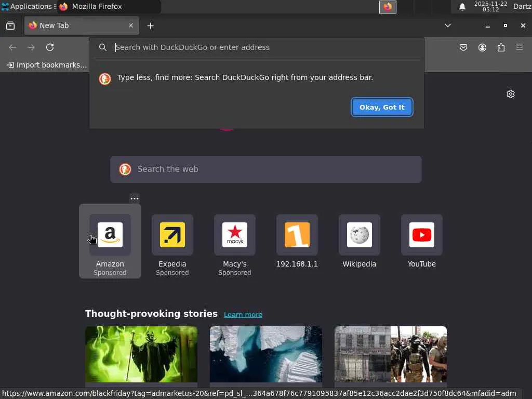The image size is (532, 399).
Task: Click Learn more beside Thought-provoking stories
Action: click(243, 314)
